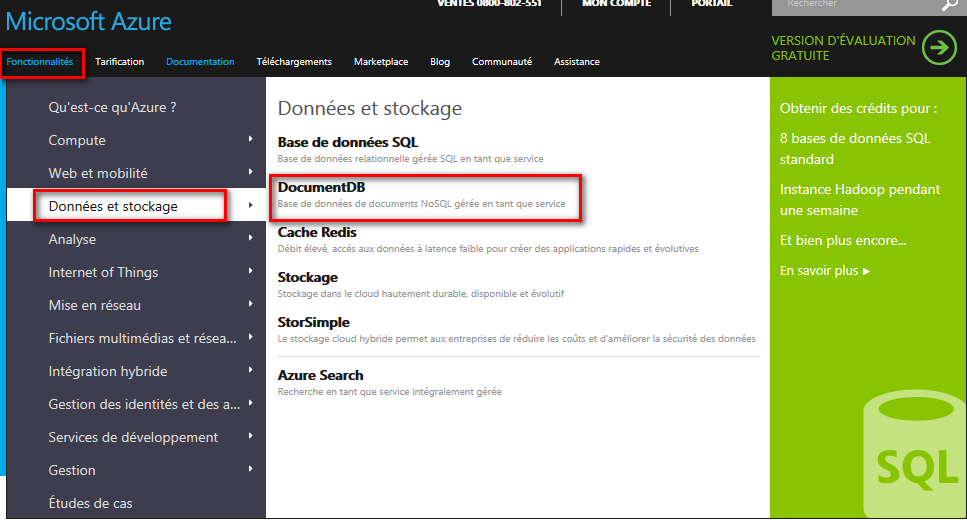Expand the Mise en réseau arrow
Viewport: 967px width, 520px height.
(x=250, y=303)
